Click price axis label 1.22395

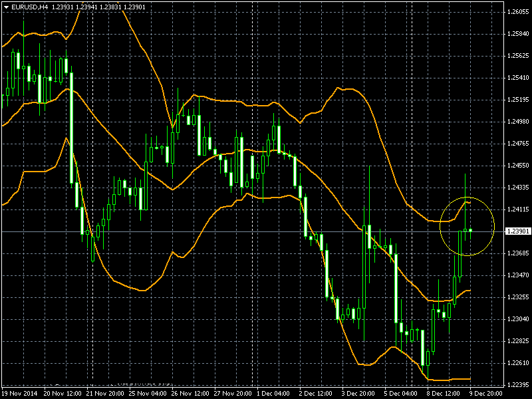tap(518, 385)
